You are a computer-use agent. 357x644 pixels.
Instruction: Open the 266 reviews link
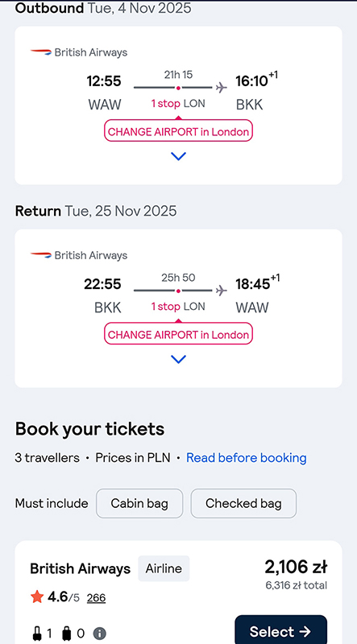[96, 598]
